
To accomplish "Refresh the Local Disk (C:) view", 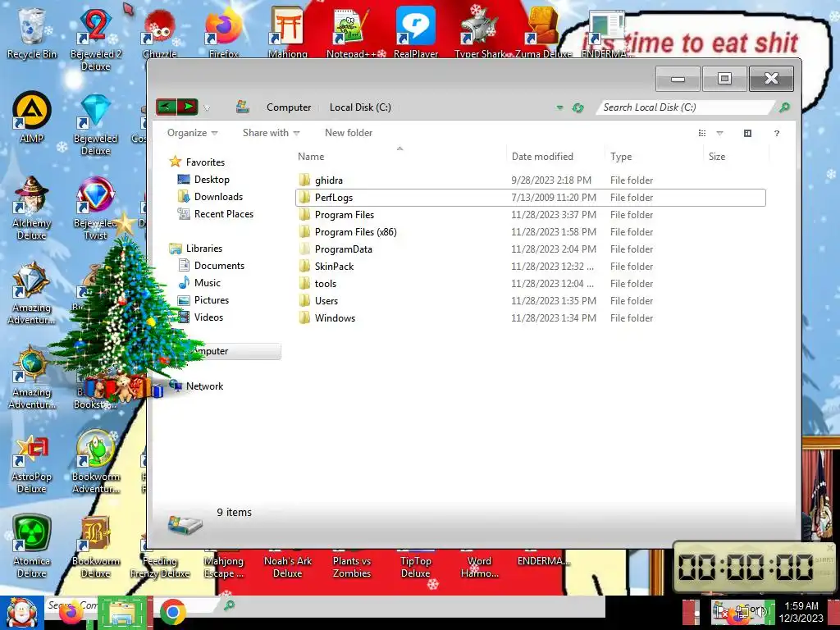I will (577, 107).
